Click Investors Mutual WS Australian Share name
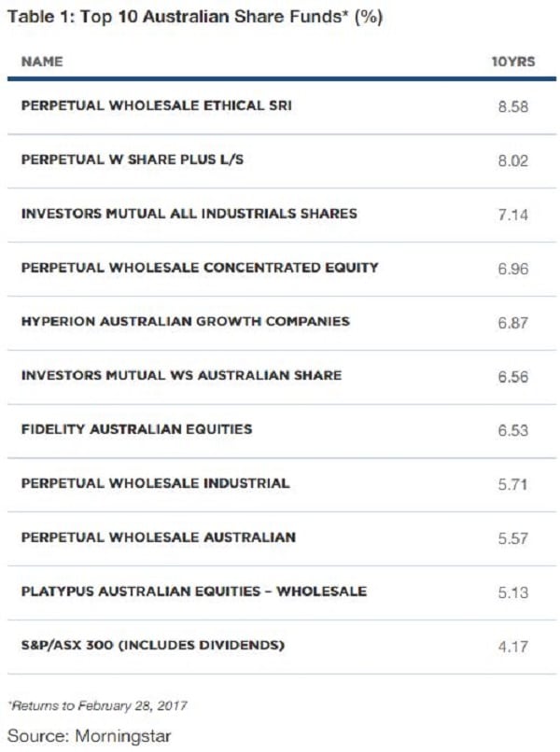The width and height of the screenshot is (560, 752). (181, 375)
